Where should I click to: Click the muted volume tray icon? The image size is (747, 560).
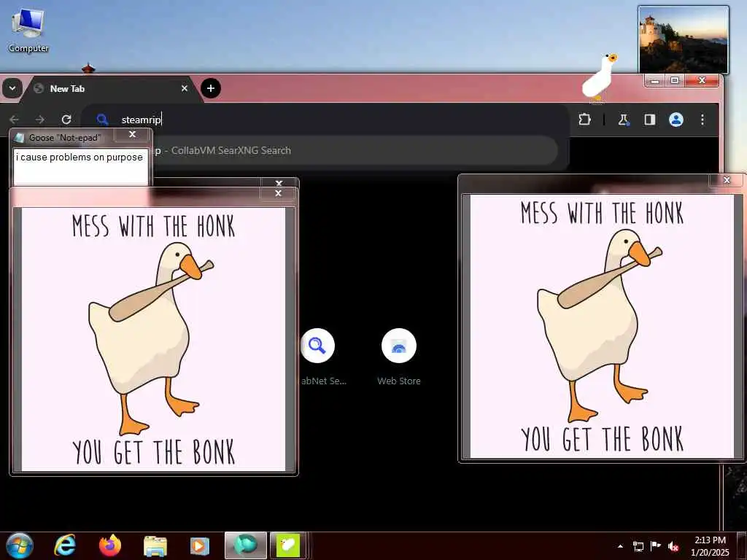point(673,546)
